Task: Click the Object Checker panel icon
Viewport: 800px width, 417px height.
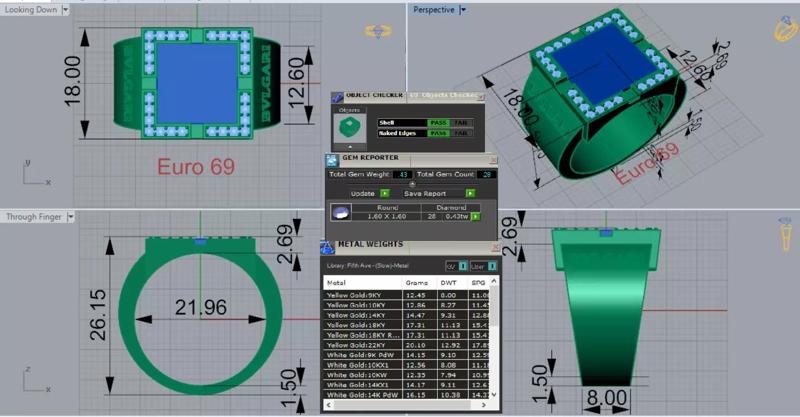Action: pos(337,97)
